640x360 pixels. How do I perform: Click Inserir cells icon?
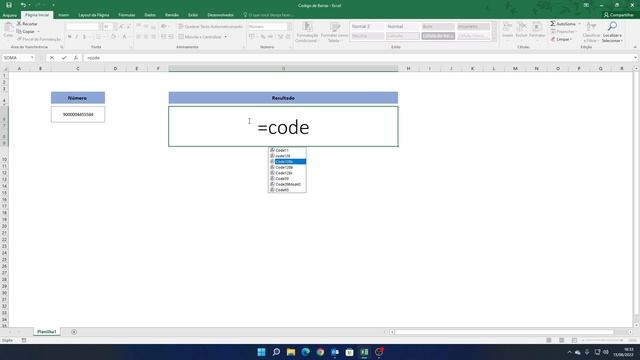507,30
